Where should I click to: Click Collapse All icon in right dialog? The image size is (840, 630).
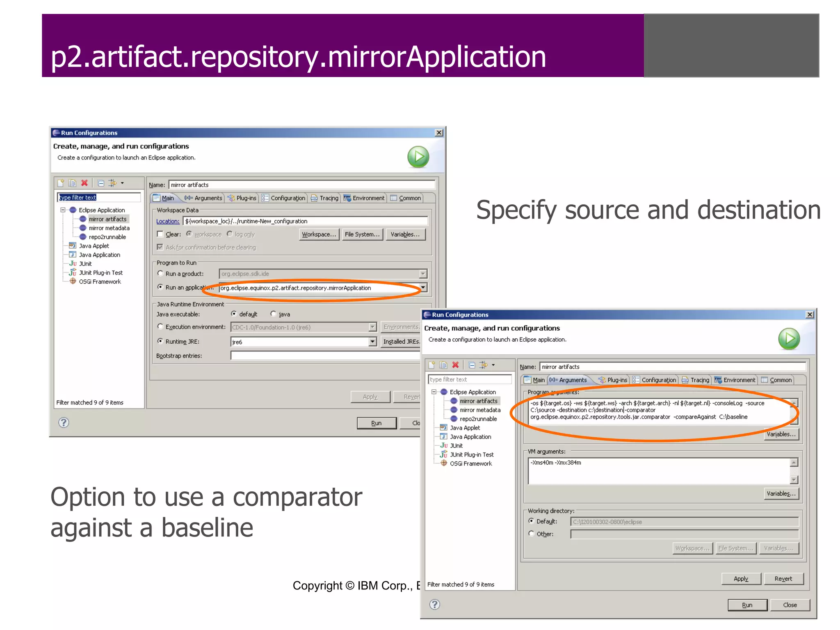coord(472,365)
